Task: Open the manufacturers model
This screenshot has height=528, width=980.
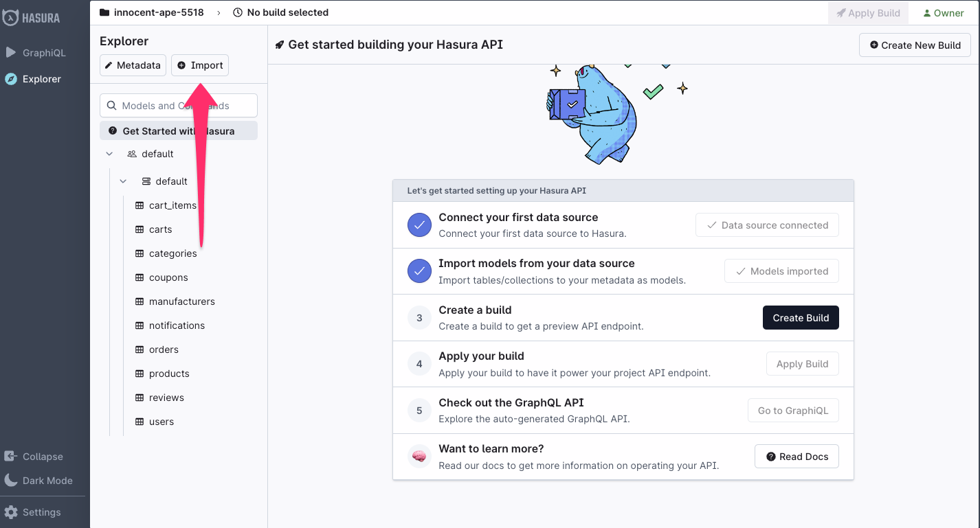Action: pos(181,301)
